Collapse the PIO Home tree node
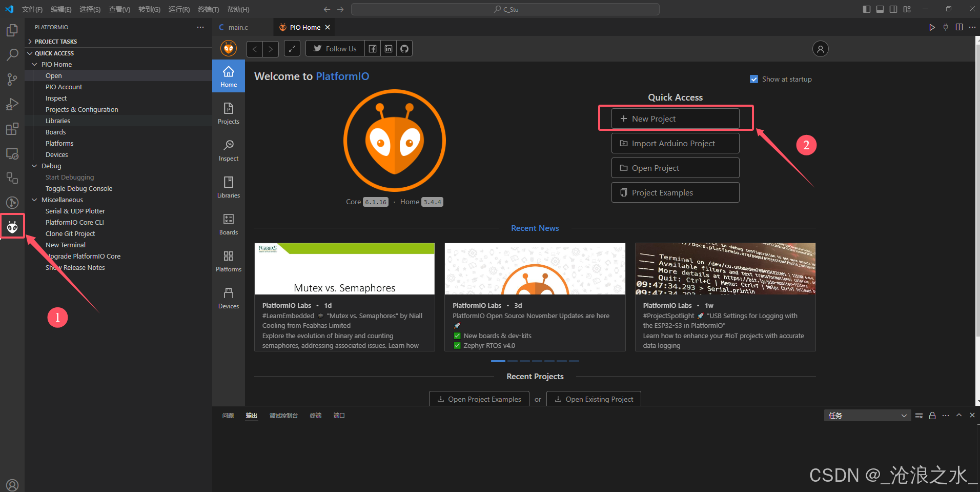 (34, 65)
